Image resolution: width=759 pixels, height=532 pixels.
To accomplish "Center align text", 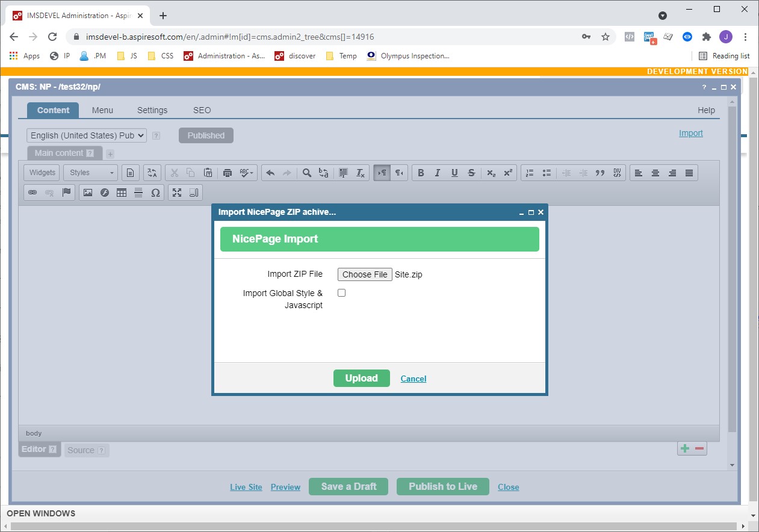I will pyautogui.click(x=655, y=173).
